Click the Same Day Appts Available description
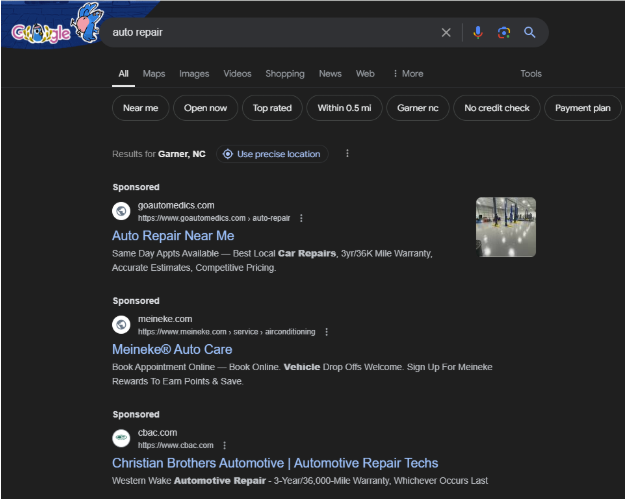The height and width of the screenshot is (499, 625). 272,260
